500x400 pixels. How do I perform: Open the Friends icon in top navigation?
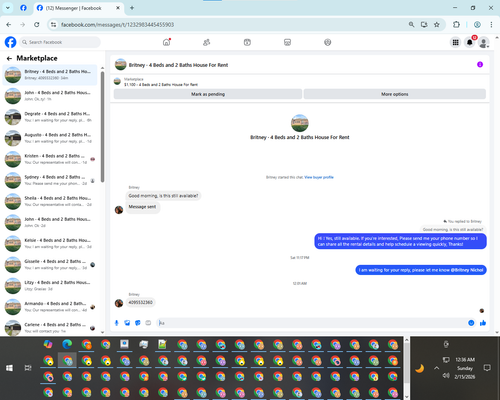(x=207, y=42)
